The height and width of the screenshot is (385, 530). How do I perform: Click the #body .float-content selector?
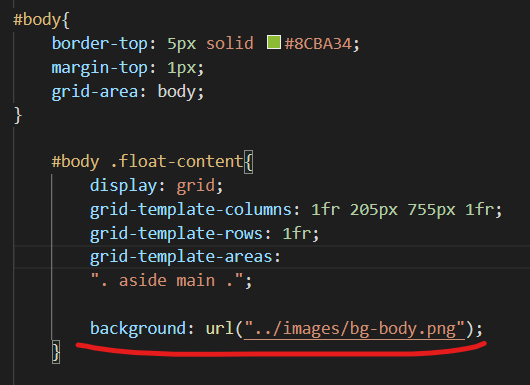(147, 162)
